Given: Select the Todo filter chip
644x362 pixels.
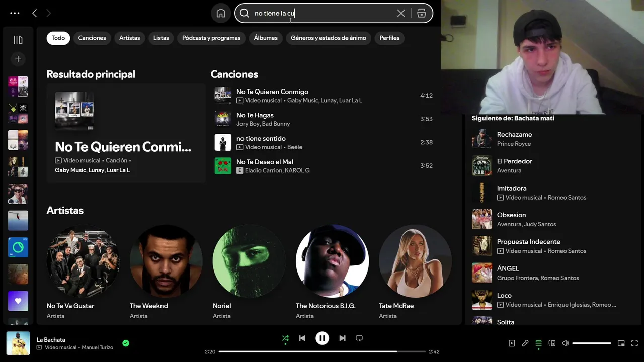Looking at the screenshot, I should click(58, 38).
